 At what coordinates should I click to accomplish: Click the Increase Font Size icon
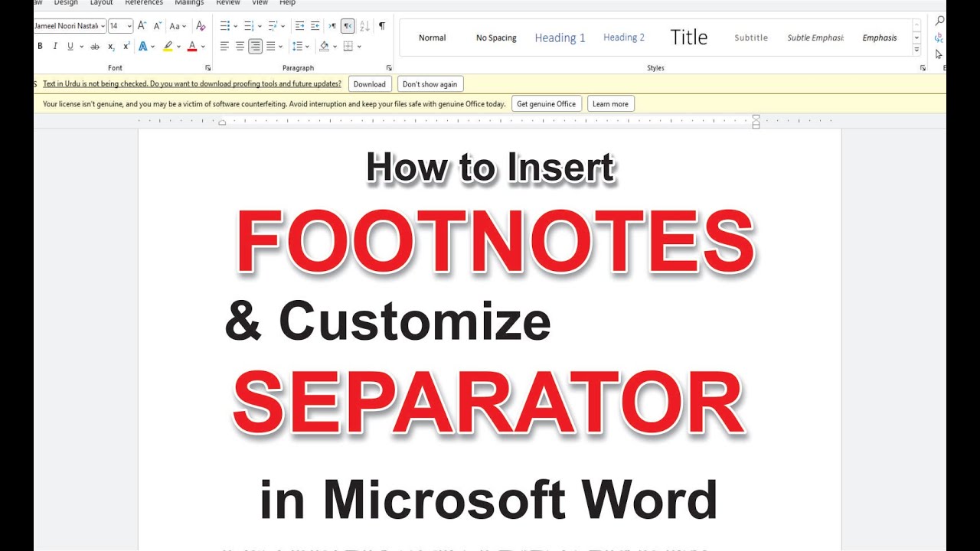pos(142,26)
